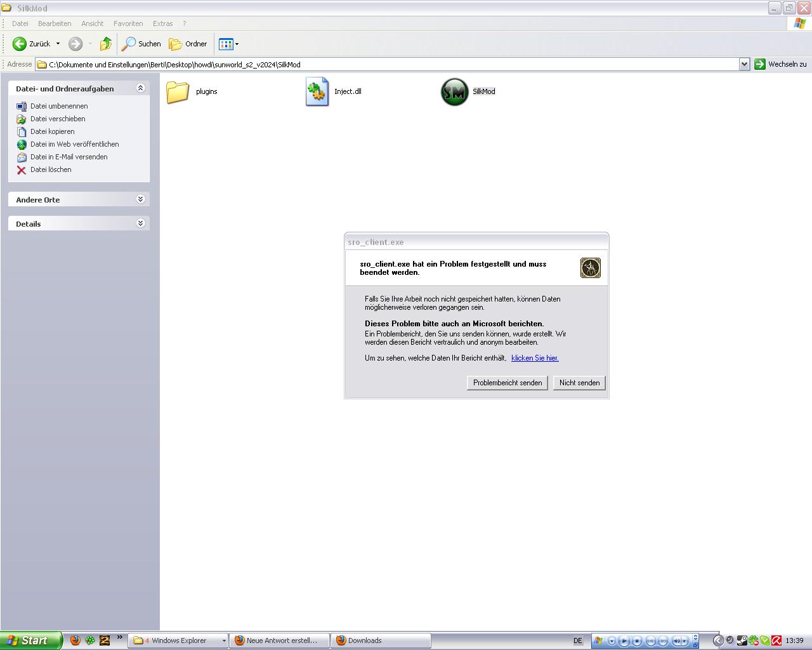Click the red Datei löschen icon
Screen dimensions: 812x650
click(22, 169)
